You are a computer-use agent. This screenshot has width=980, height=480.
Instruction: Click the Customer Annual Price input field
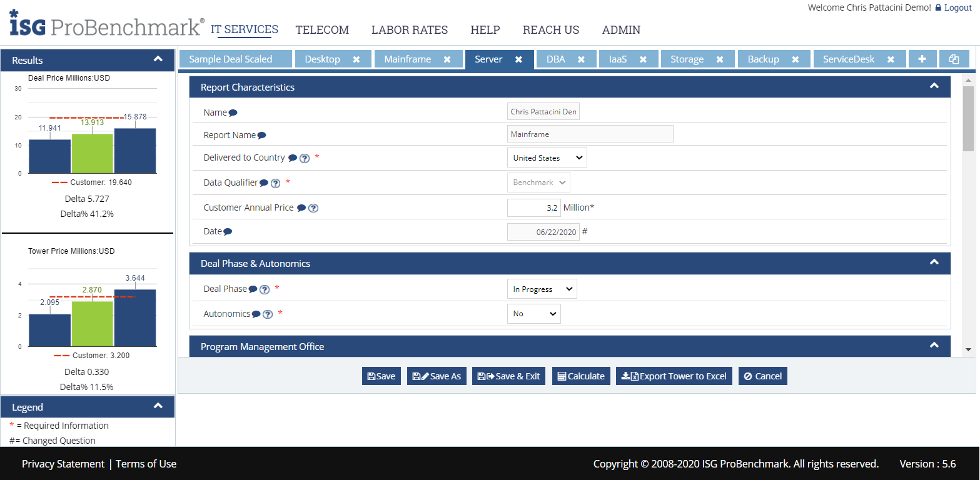[533, 207]
